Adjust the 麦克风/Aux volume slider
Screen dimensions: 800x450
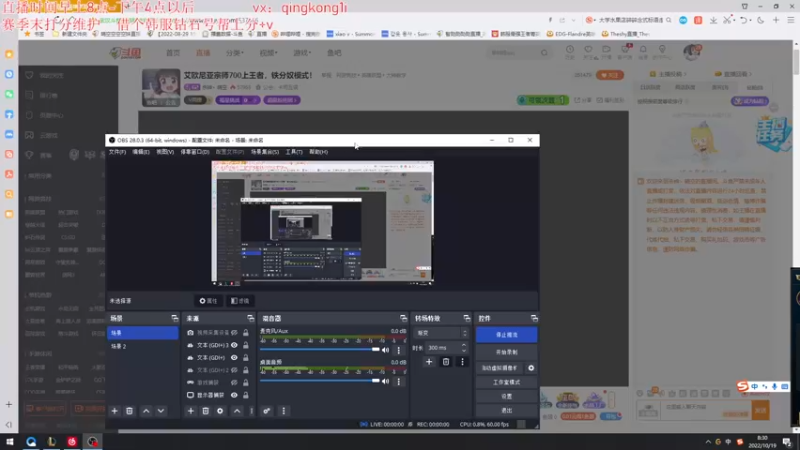(320, 349)
